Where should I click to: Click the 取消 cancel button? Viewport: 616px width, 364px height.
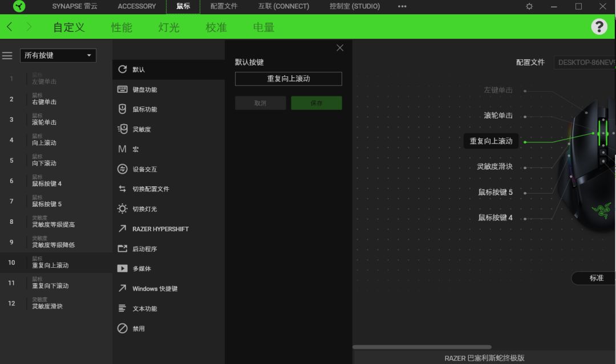[261, 103]
